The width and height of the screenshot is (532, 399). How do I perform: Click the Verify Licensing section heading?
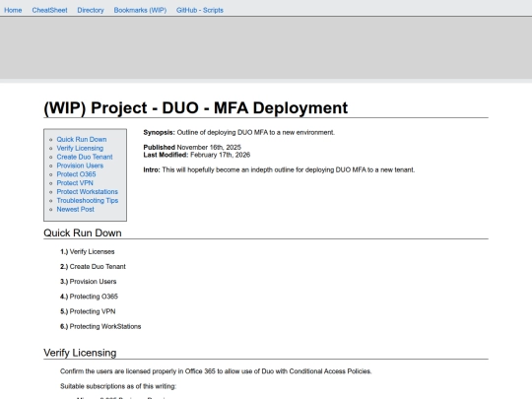(80, 353)
